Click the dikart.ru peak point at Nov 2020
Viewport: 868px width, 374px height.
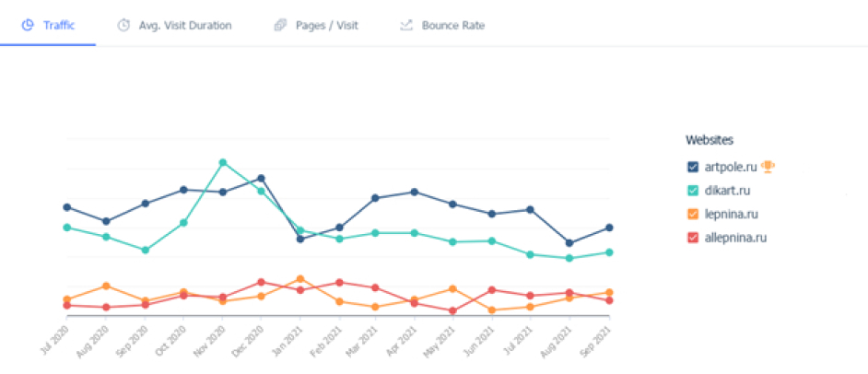[x=222, y=162]
